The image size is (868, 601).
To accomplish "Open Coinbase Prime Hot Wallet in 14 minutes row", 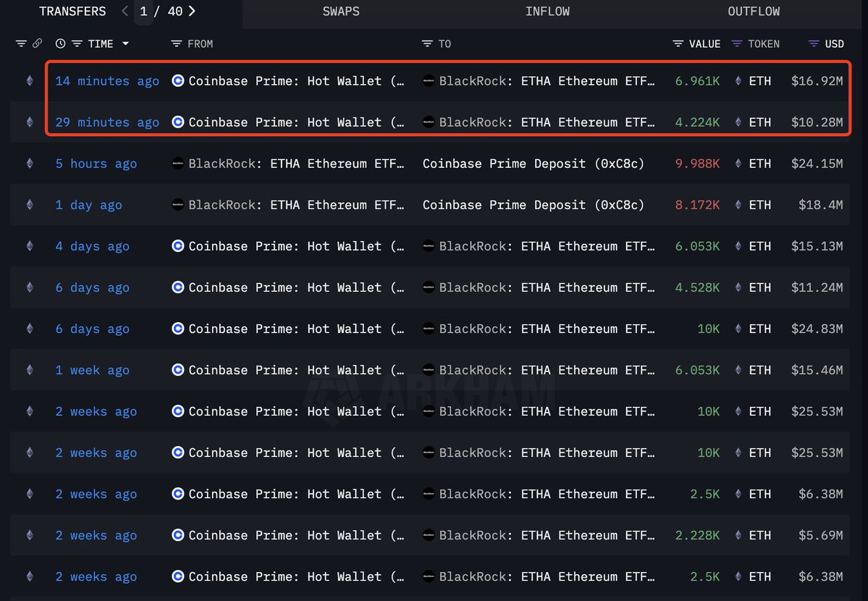I will [296, 81].
